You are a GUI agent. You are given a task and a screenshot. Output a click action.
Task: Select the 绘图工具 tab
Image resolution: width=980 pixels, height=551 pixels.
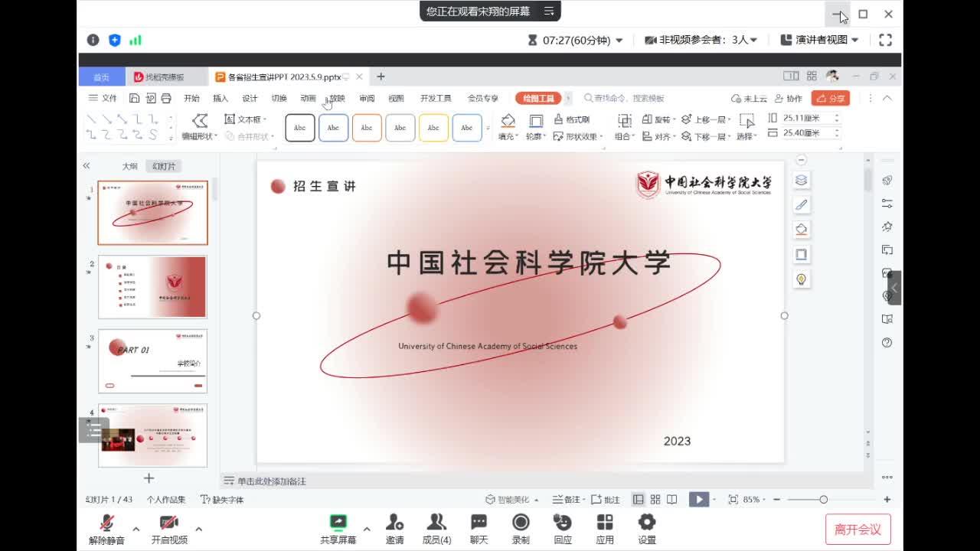538,98
